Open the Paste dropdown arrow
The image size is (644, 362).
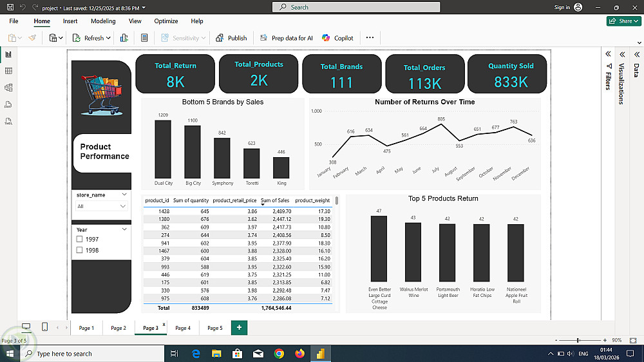(19, 38)
